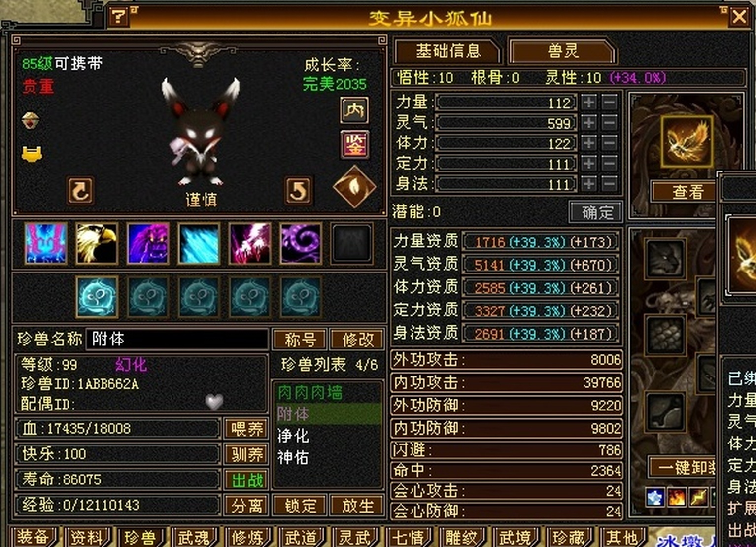The height and width of the screenshot is (547, 756).
Task: Click the golden phoenix wing beast spirit icon
Action: (687, 142)
